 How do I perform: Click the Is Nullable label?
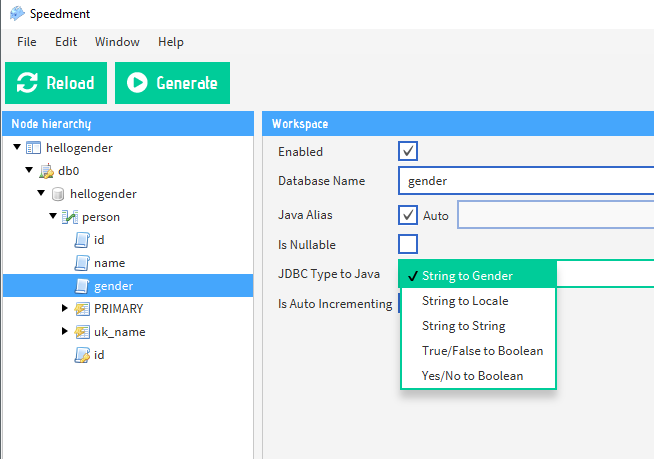(x=307, y=245)
